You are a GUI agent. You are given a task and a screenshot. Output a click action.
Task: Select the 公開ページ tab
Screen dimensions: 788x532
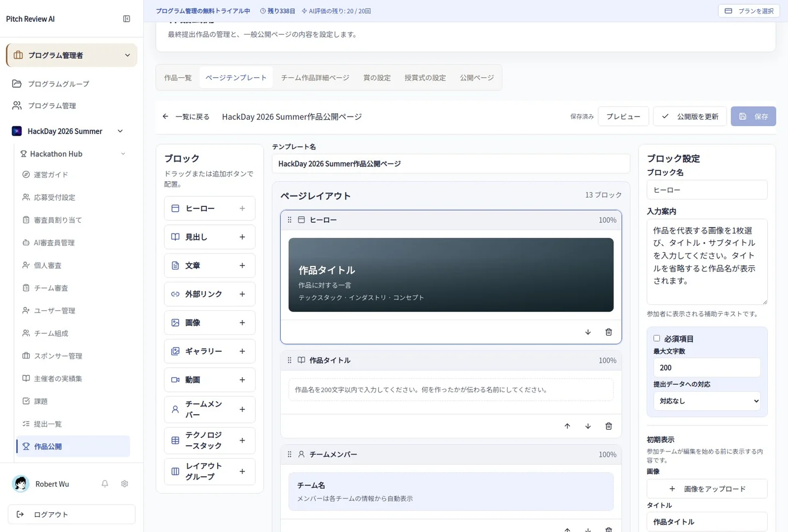point(477,78)
